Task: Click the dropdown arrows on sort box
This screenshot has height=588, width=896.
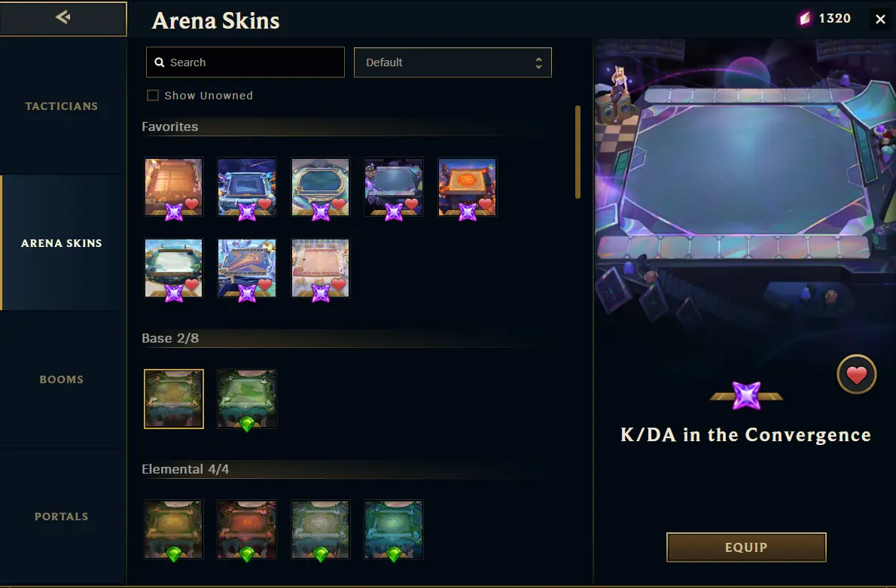Action: pyautogui.click(x=538, y=62)
